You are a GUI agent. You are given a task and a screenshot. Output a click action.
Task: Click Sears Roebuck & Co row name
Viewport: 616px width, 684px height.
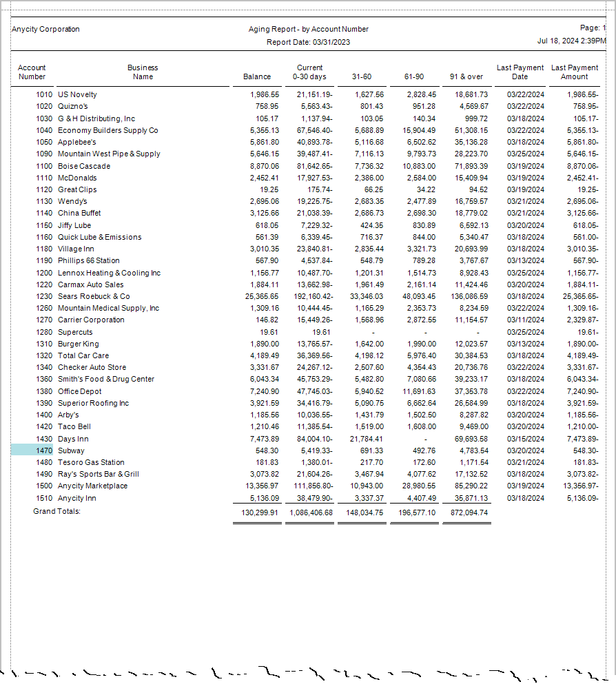[x=94, y=296]
